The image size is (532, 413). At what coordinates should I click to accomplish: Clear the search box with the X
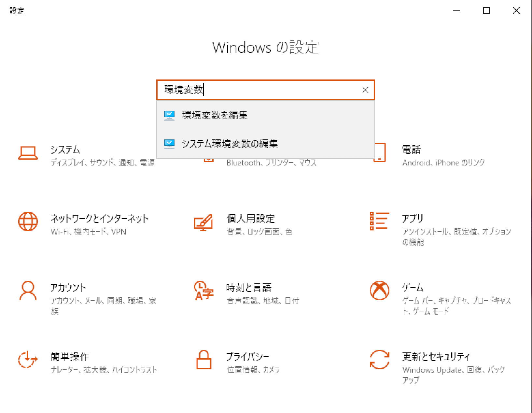tap(365, 90)
